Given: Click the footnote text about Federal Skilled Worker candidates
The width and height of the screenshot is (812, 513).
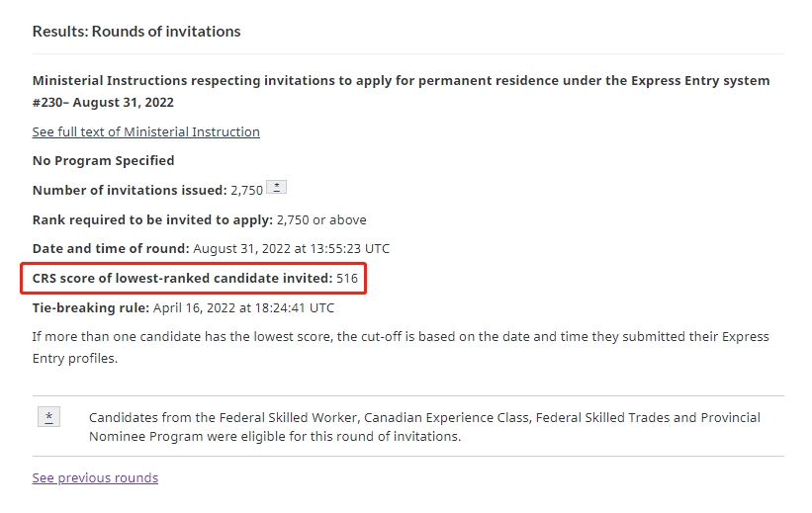Looking at the screenshot, I should [424, 426].
